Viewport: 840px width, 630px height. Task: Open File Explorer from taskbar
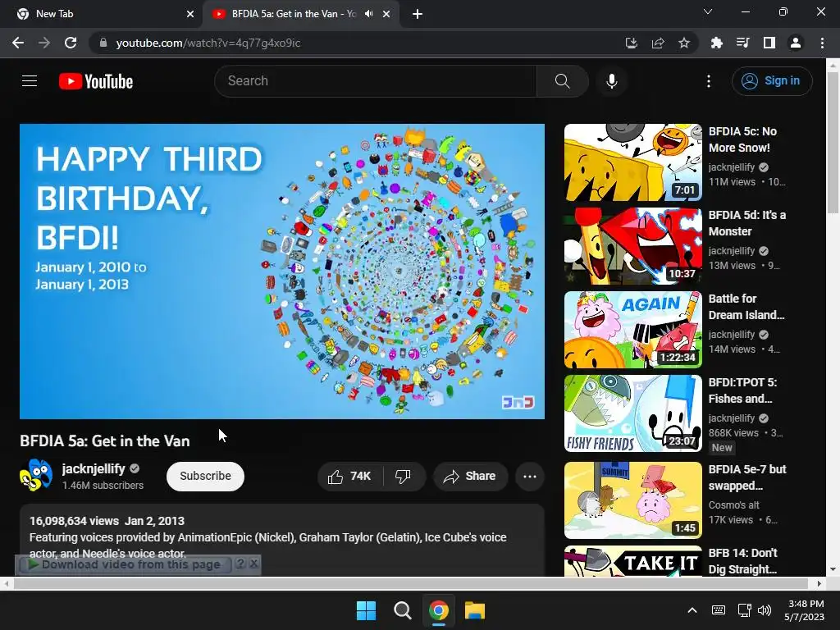pyautogui.click(x=475, y=610)
